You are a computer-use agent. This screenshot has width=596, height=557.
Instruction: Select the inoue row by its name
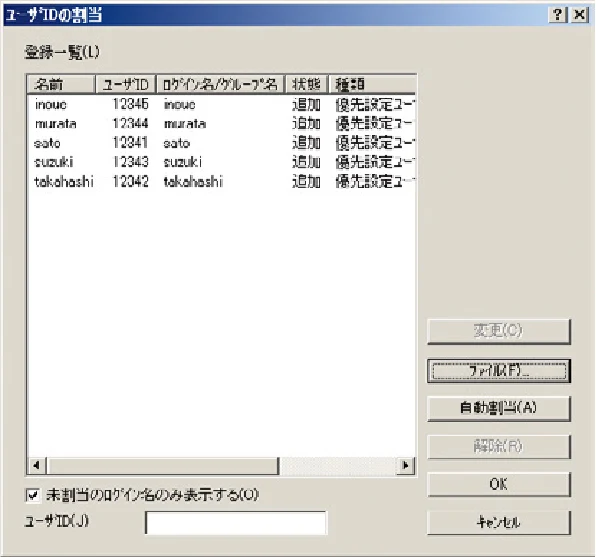(x=51, y=105)
